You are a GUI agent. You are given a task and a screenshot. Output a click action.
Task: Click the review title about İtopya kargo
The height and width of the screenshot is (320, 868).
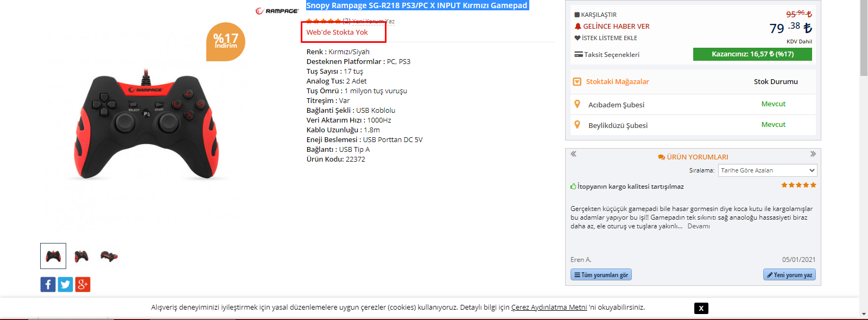(630, 186)
